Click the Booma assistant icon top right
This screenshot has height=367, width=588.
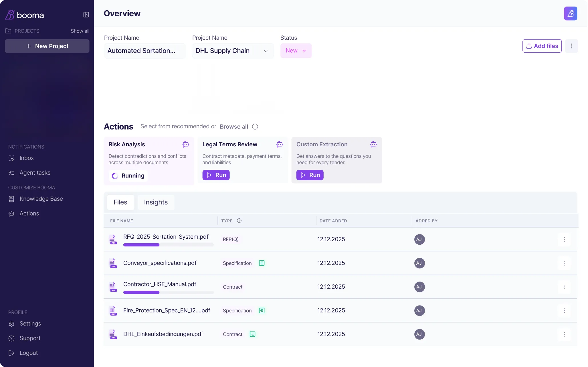coord(570,13)
